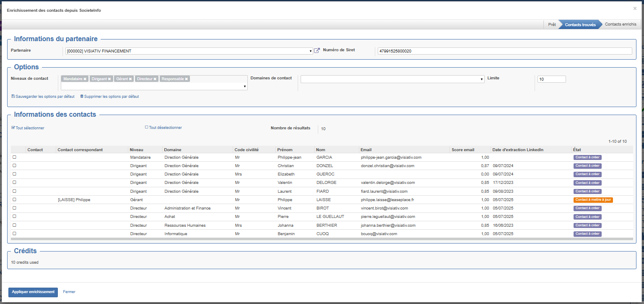Check the Johanna BERTHIER row

coord(14,225)
